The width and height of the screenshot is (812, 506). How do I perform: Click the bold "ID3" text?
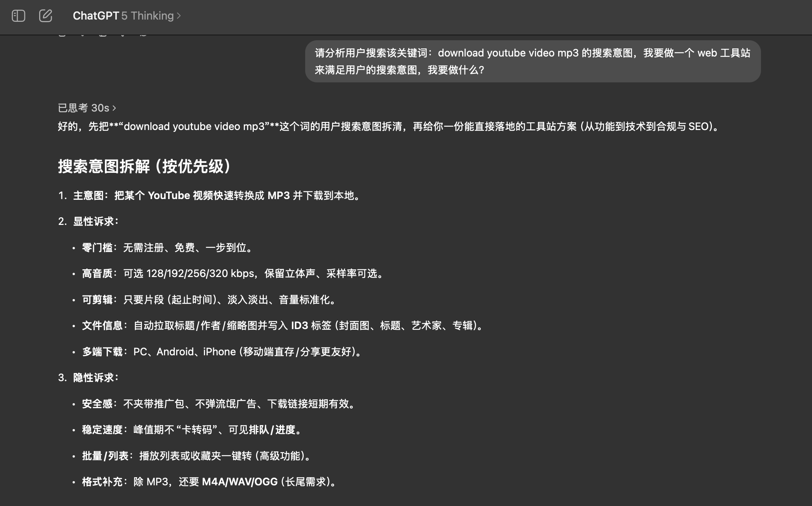(299, 325)
